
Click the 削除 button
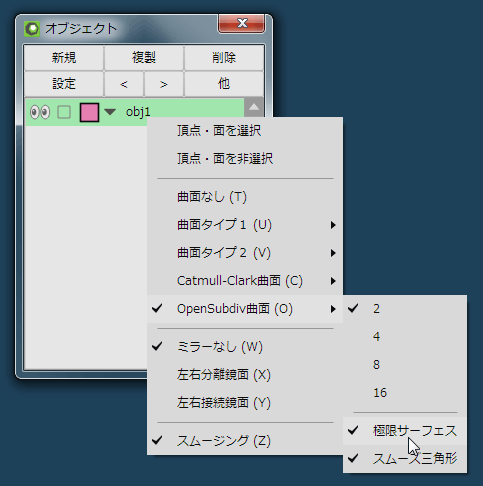coord(224,58)
